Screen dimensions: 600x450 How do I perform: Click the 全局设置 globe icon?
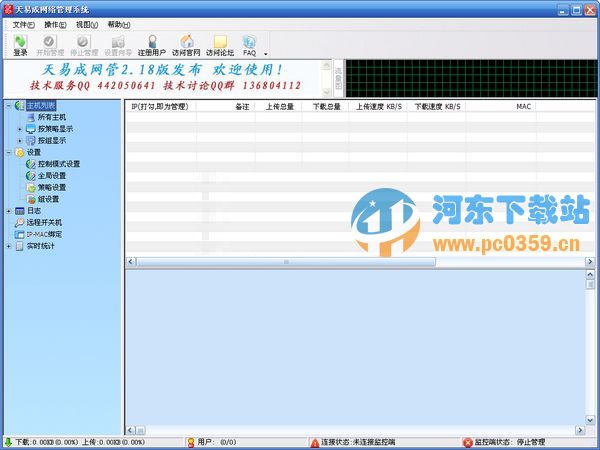(31, 176)
